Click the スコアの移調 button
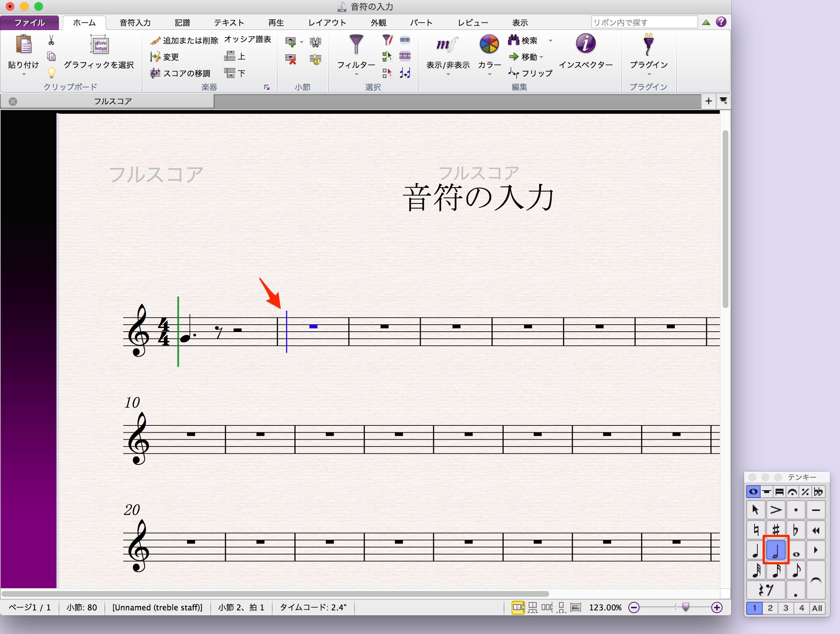 pyautogui.click(x=180, y=73)
